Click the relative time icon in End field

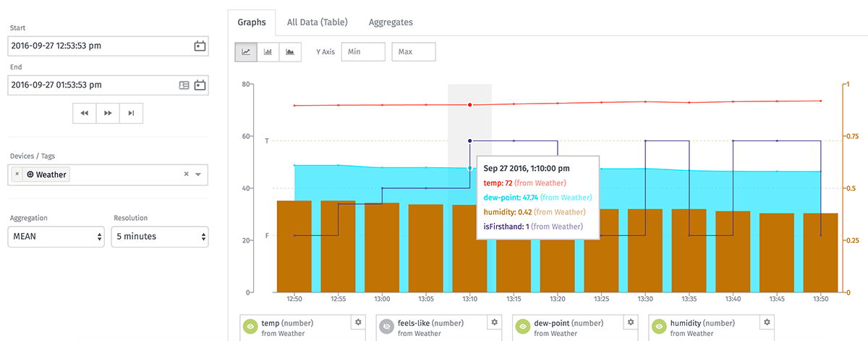tap(184, 85)
